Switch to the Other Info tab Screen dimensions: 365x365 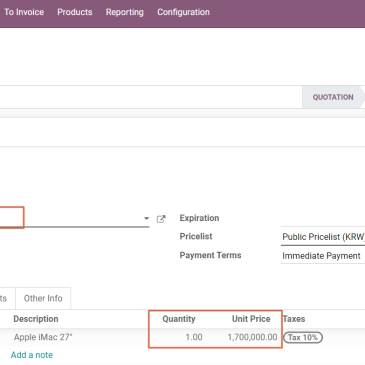coord(43,298)
